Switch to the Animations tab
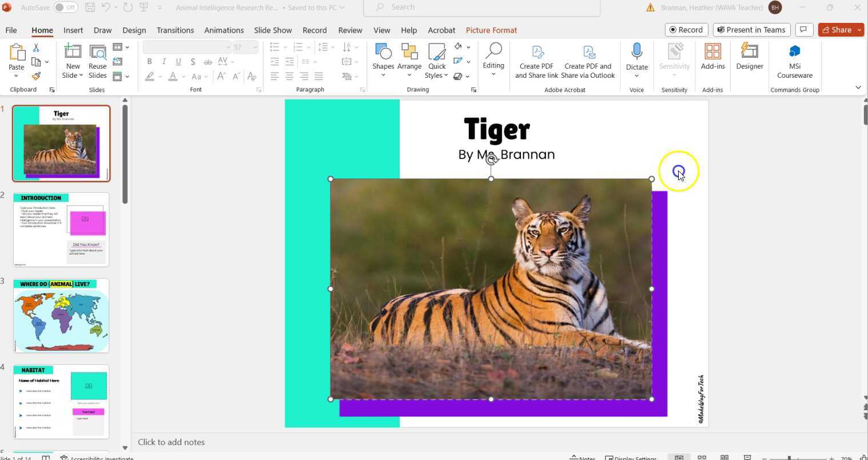Viewport: 868px width, 460px height. [x=224, y=30]
